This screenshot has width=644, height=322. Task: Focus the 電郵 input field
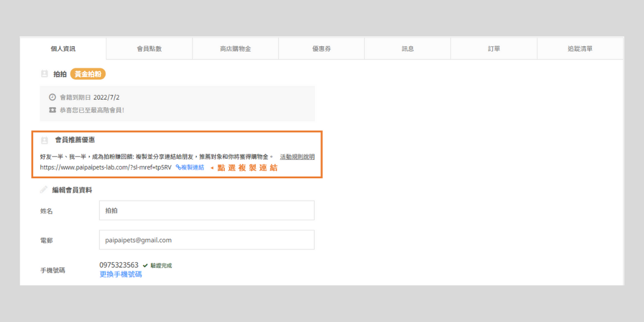[207, 240]
